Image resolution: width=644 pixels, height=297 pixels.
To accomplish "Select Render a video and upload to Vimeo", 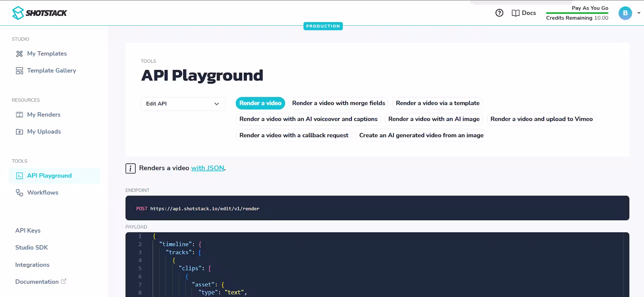I will coord(541,119).
